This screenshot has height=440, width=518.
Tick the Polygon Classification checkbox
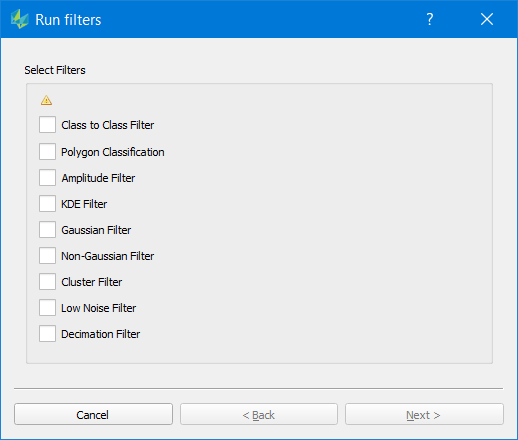point(47,152)
